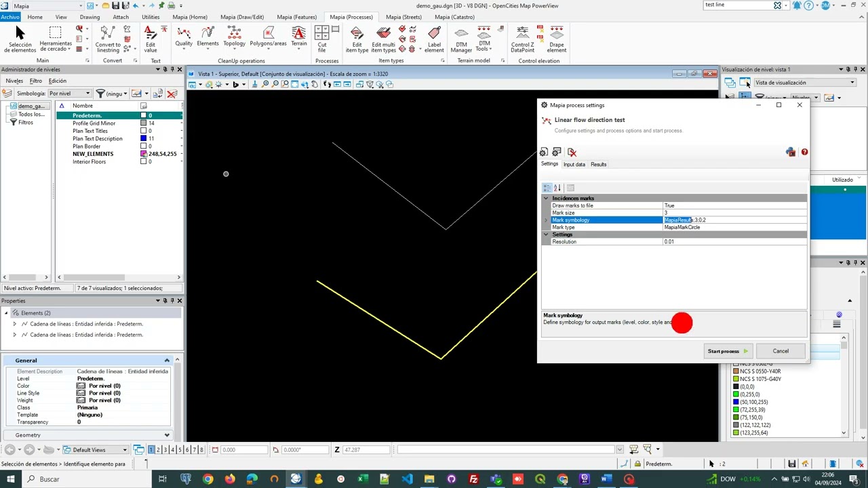
Task: Open Herramientas de cercado fence tool
Action: tap(56, 39)
